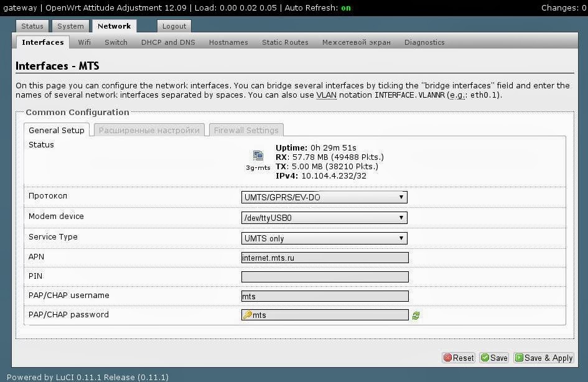Open the Межсетевой экран subtab
This screenshot has height=382, width=588.
357,42
